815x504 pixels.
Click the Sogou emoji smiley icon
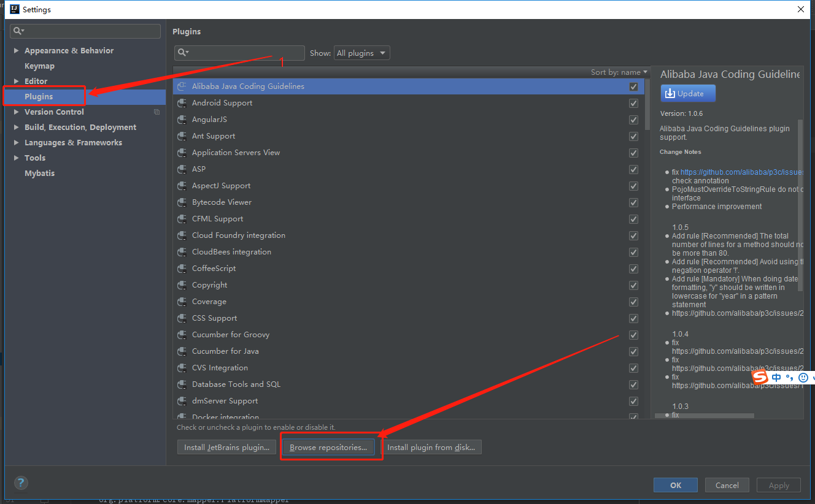pos(803,378)
